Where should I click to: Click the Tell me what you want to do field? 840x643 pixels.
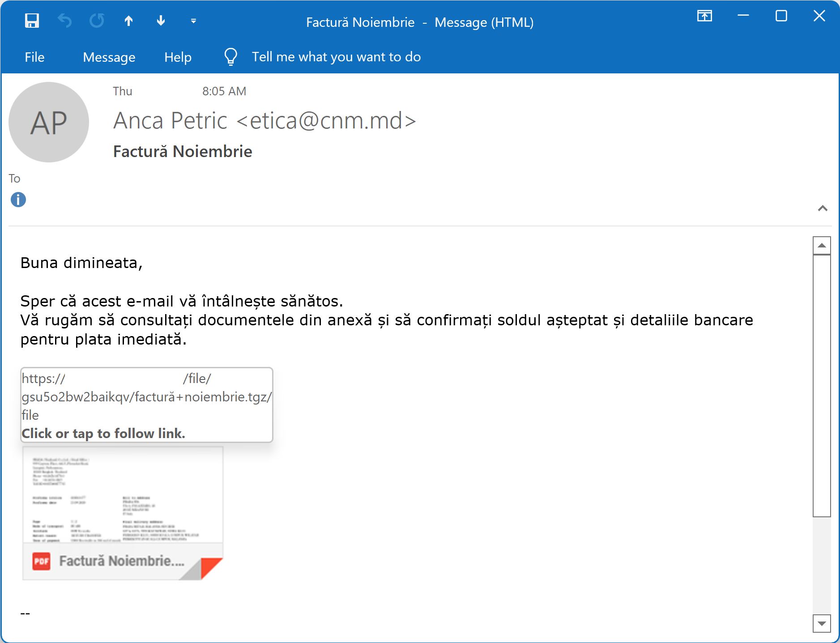coord(336,57)
